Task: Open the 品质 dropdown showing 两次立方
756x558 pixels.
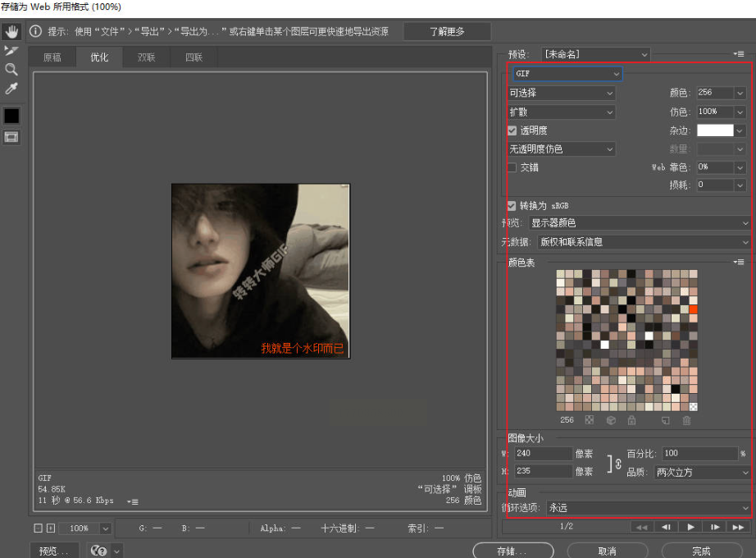Action: tap(702, 473)
